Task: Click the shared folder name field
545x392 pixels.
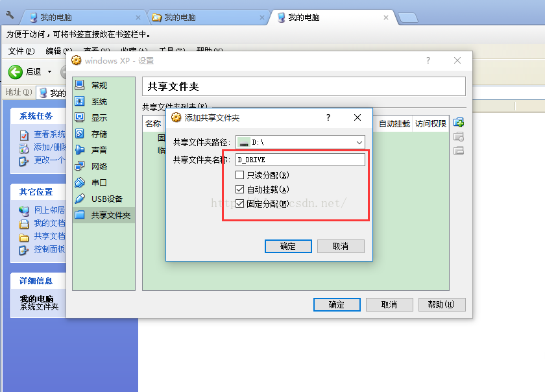Action: click(x=300, y=160)
